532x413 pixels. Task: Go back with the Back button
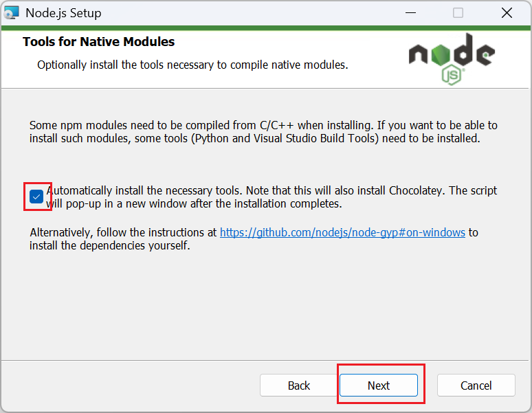coord(298,386)
